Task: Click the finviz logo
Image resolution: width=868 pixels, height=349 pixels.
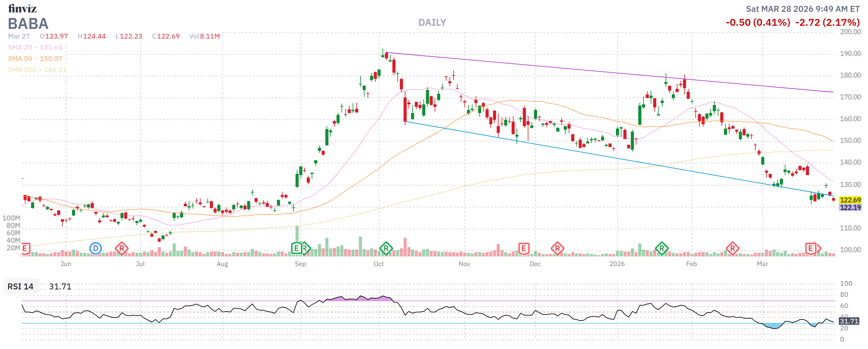Action: click(x=22, y=8)
